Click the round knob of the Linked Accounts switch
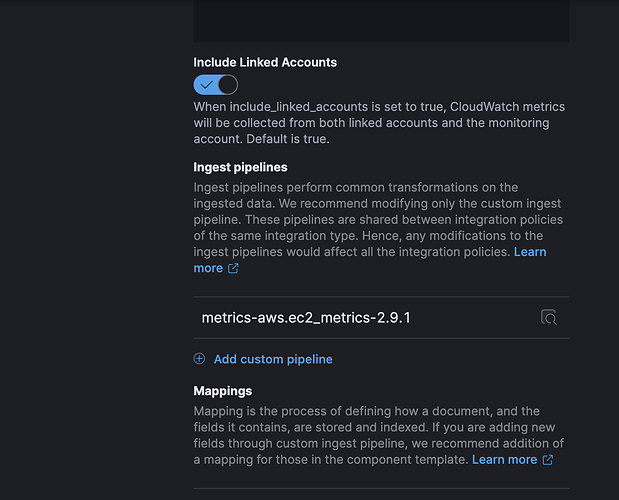Image resolution: width=619 pixels, height=500 pixels. click(x=227, y=85)
